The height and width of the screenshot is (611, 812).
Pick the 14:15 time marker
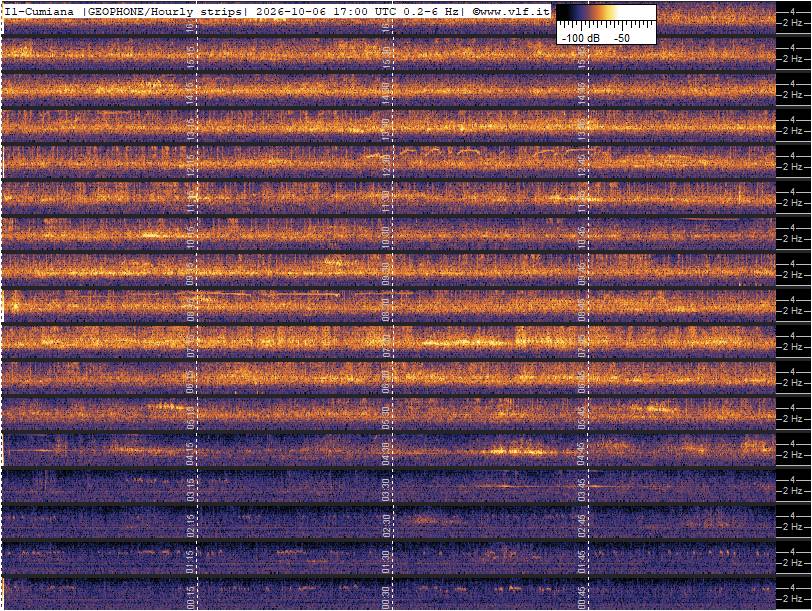pyautogui.click(x=191, y=94)
